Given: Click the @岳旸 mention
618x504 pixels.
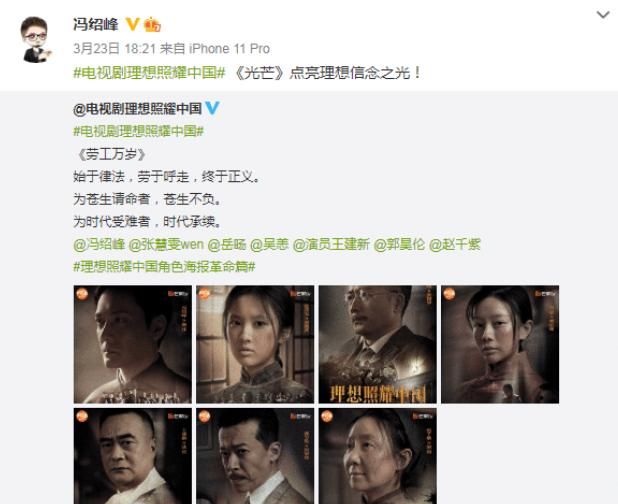Looking at the screenshot, I should pyautogui.click(x=227, y=244).
